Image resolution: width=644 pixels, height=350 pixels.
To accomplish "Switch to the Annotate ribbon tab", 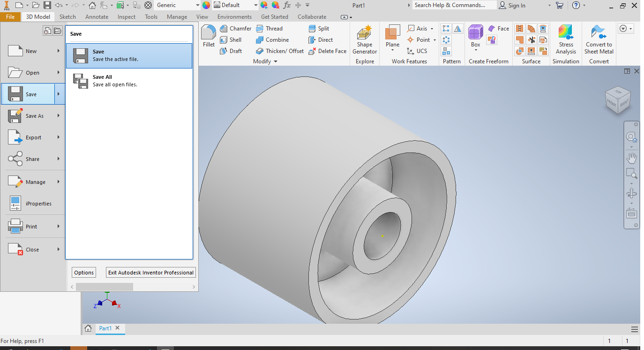I will pos(97,16).
